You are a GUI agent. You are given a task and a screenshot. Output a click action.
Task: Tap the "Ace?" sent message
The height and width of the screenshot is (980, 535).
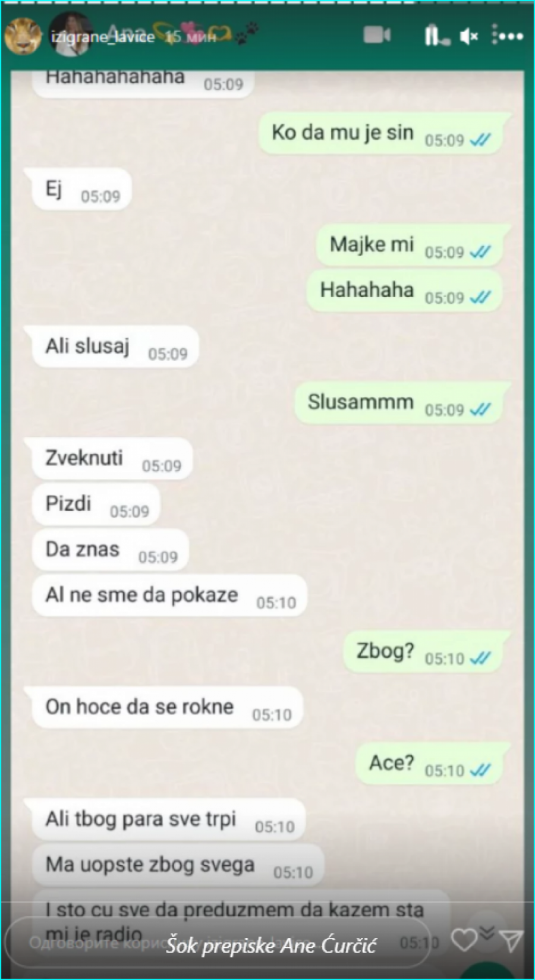click(x=433, y=763)
